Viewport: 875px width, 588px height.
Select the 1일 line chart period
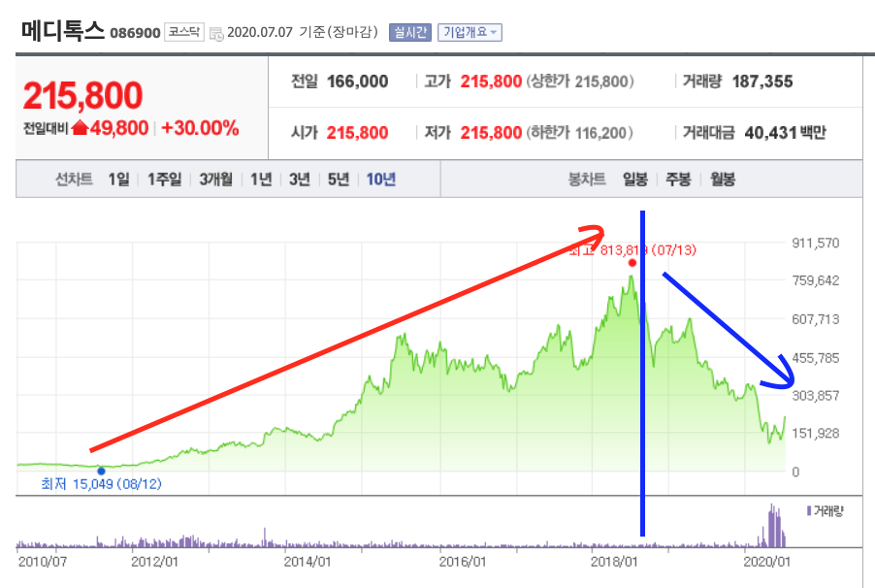point(118,180)
